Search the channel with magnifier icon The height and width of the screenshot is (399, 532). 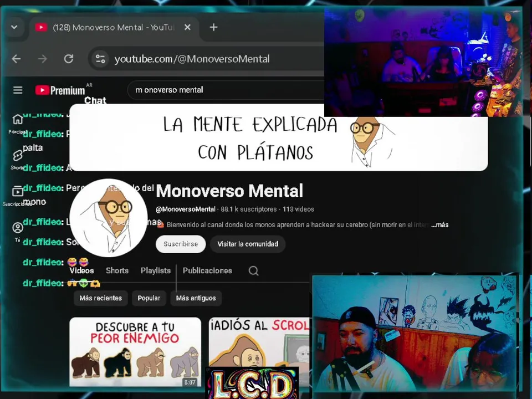coord(253,271)
